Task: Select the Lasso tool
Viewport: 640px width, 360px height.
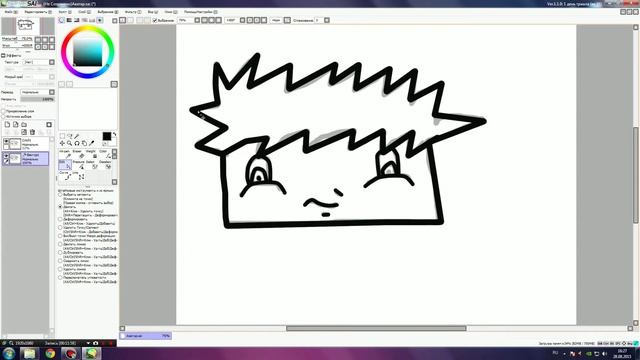Action: (x=69, y=136)
